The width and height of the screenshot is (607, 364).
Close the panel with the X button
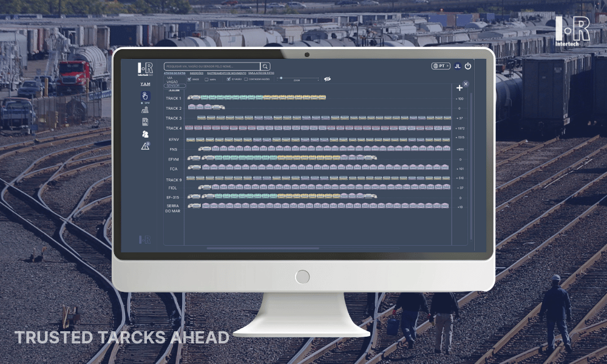466,84
